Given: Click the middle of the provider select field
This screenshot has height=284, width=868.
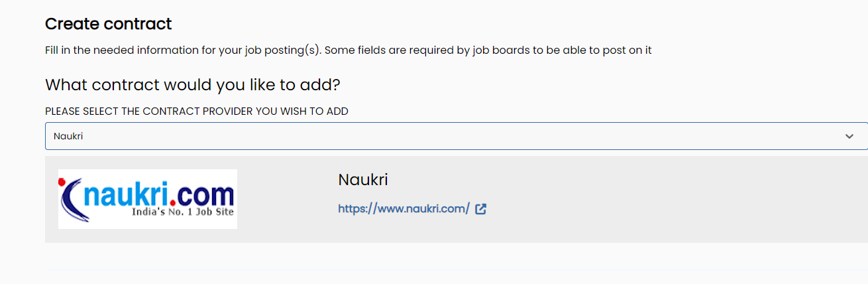Looking at the screenshot, I should pos(457,136).
